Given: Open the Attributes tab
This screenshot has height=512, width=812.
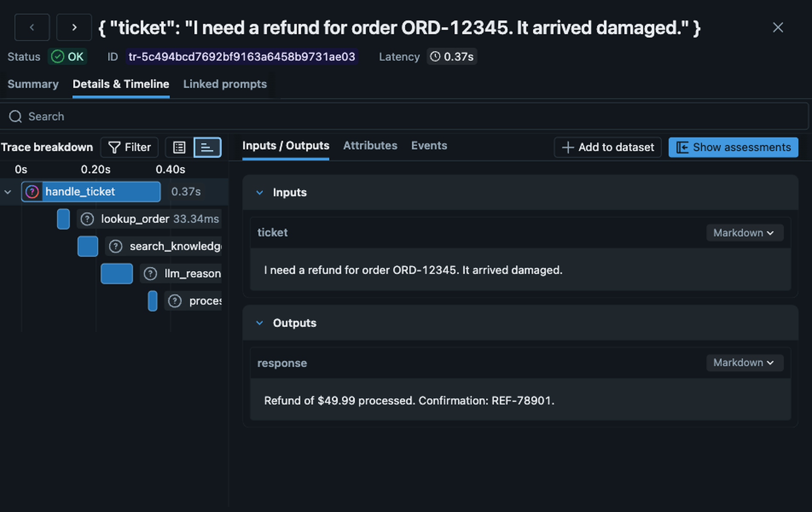Looking at the screenshot, I should click(x=370, y=146).
